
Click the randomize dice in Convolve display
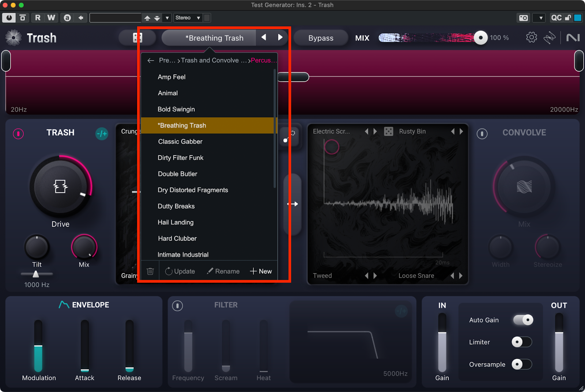tap(389, 132)
